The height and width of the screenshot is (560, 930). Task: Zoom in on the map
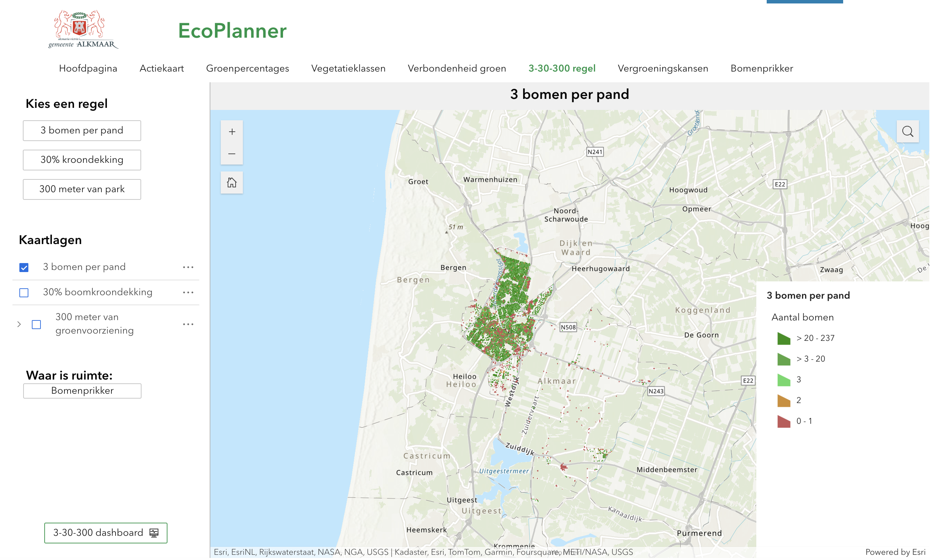point(232,131)
